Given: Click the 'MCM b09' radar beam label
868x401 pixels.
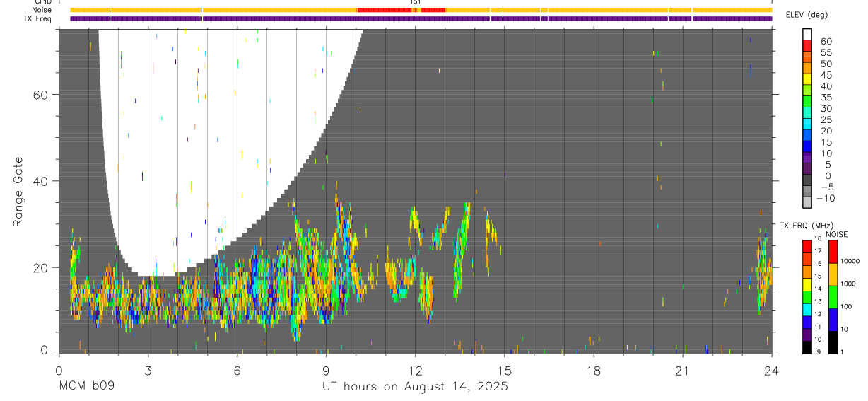Looking at the screenshot, I should pyautogui.click(x=86, y=387).
